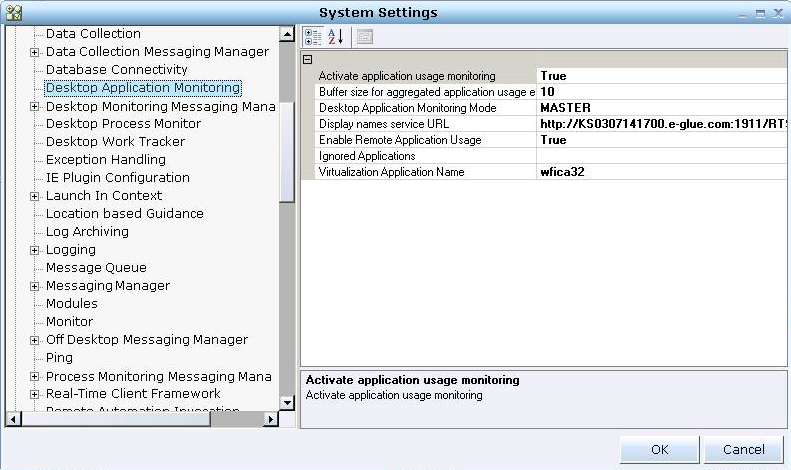Select Database Connectivity in the tree
This screenshot has height=470, width=791.
pos(116,70)
